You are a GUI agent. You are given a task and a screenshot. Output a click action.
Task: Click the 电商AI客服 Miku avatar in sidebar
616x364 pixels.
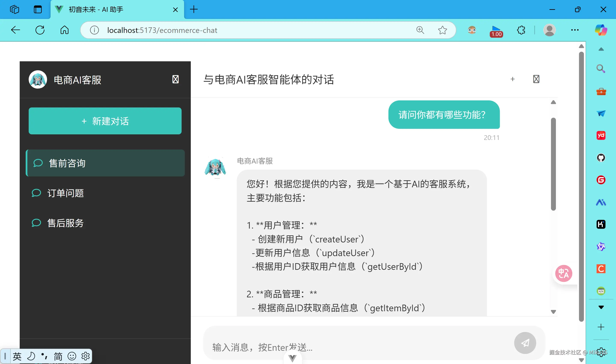click(37, 79)
